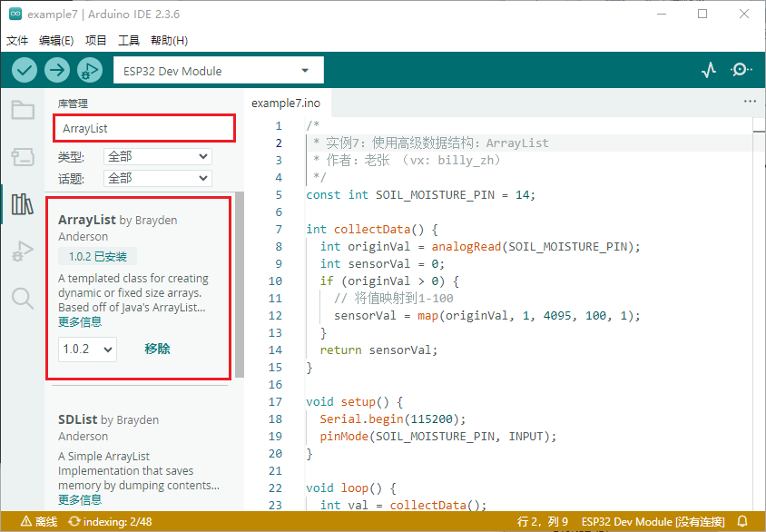Click 更多信息 under SDList library
766x532 pixels.
(x=80, y=499)
